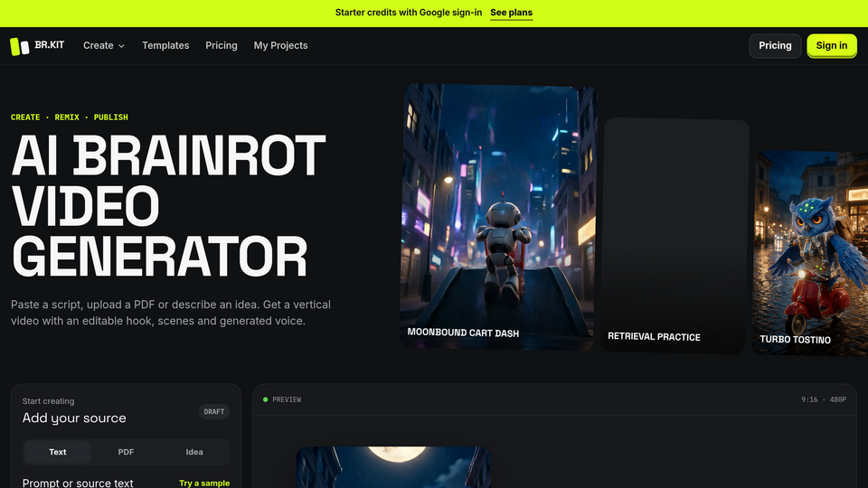Click the Sign in button
Image resolution: width=868 pixels, height=488 pixels.
(x=832, y=46)
